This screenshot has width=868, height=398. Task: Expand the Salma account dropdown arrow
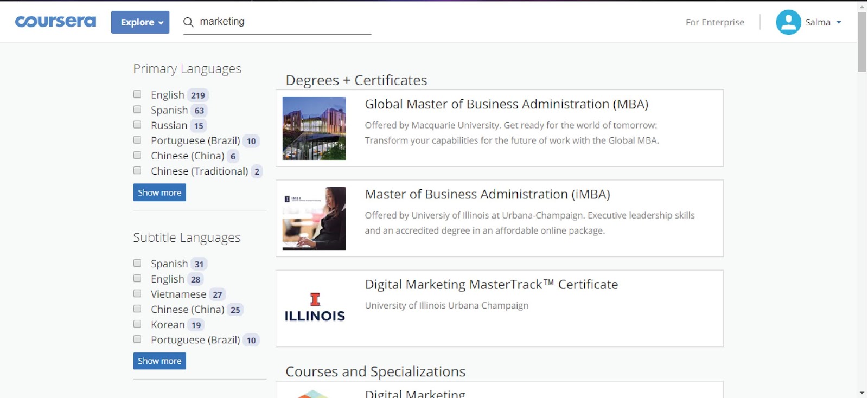[x=839, y=22]
